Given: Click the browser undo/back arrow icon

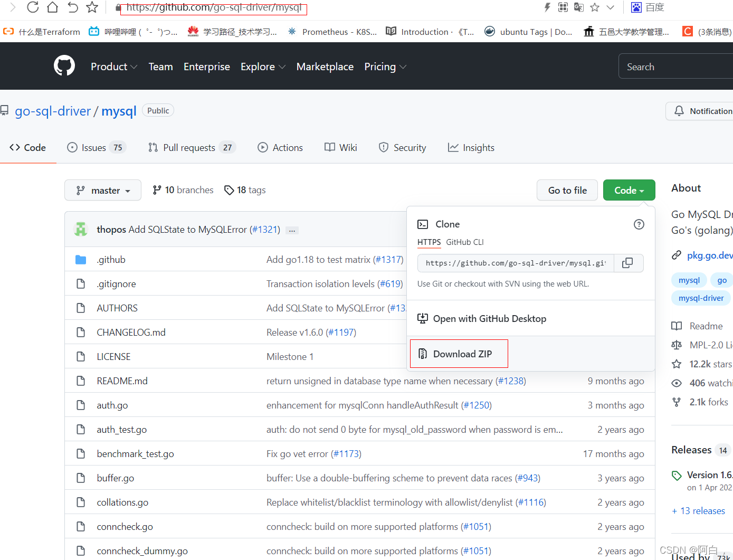Looking at the screenshot, I should pos(72,7).
